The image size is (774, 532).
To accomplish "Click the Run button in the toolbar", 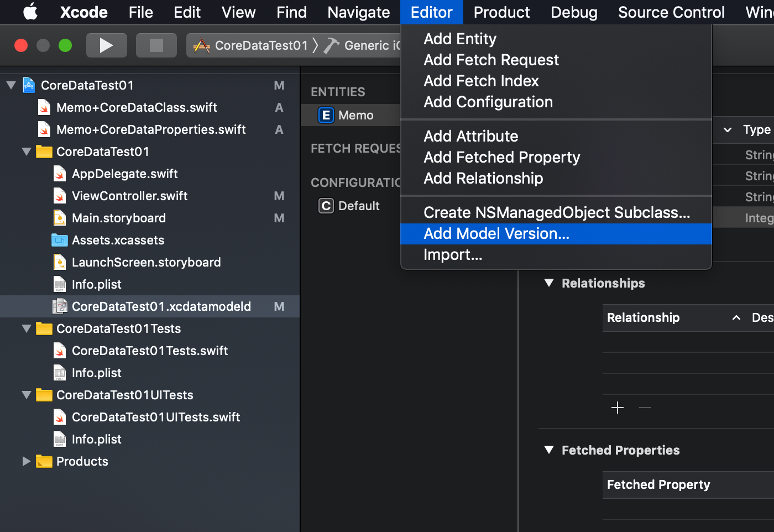I will (106, 45).
